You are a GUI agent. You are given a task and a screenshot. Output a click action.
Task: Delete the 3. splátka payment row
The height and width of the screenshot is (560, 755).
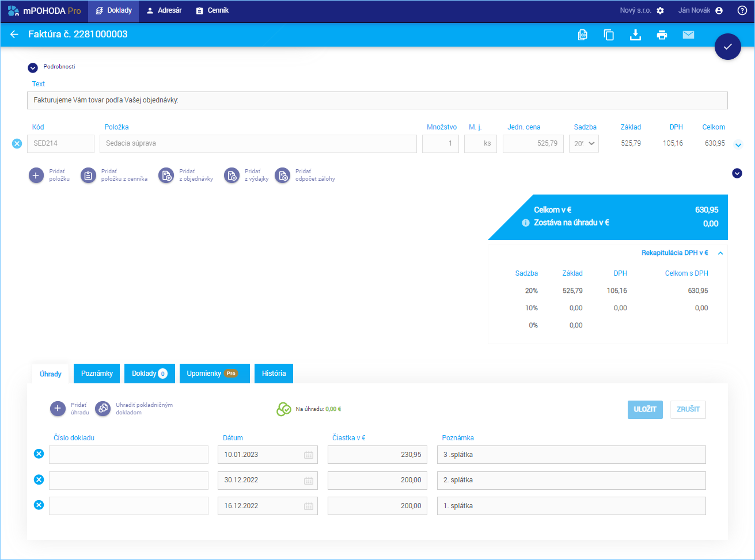[39, 454]
